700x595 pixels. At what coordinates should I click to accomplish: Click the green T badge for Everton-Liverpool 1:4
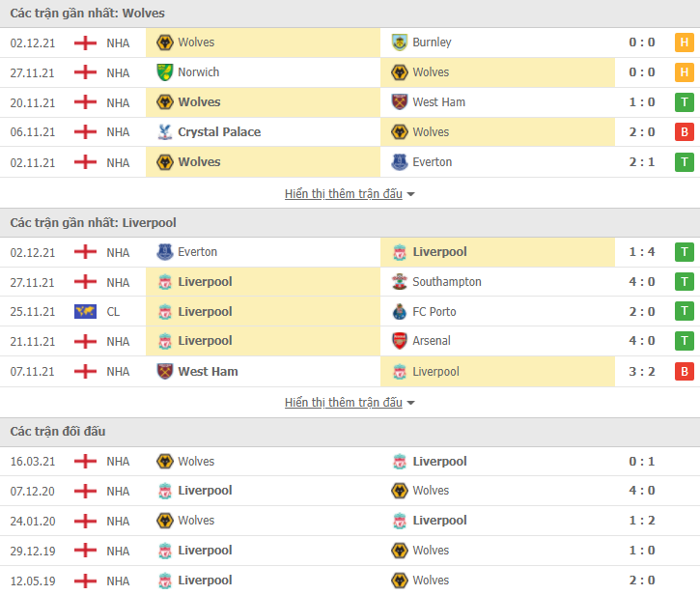(684, 252)
